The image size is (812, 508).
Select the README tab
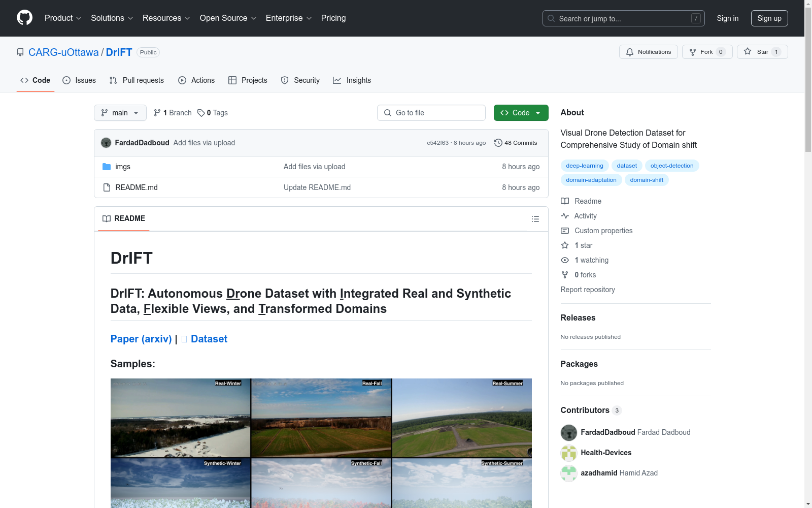click(x=124, y=218)
